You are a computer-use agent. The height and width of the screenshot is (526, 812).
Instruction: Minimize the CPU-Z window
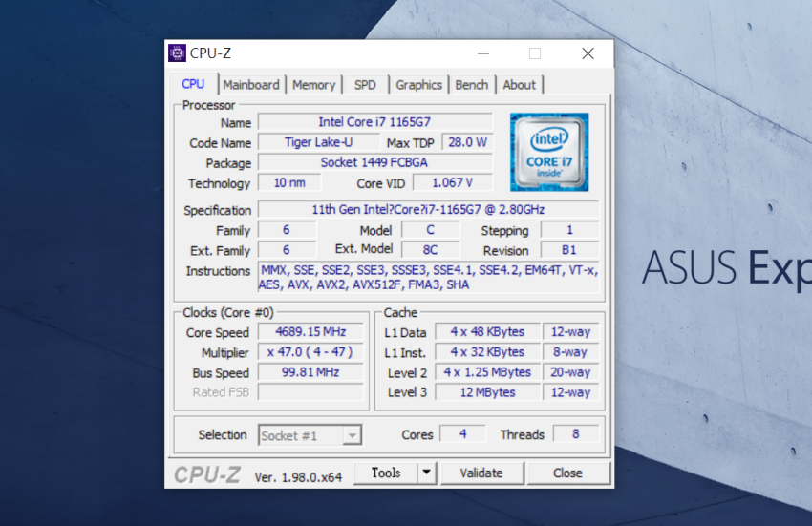tap(483, 53)
